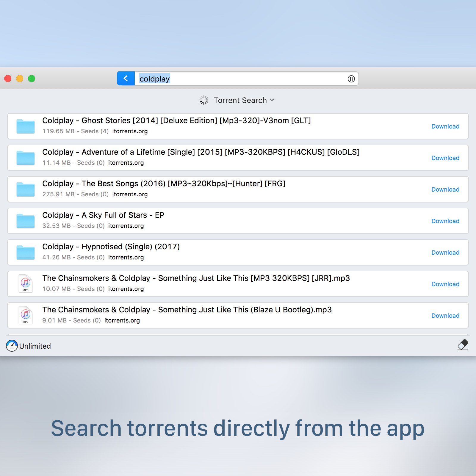Download Something Just Like This [JRR].mp3
This screenshot has height=476, width=476.
445,284
